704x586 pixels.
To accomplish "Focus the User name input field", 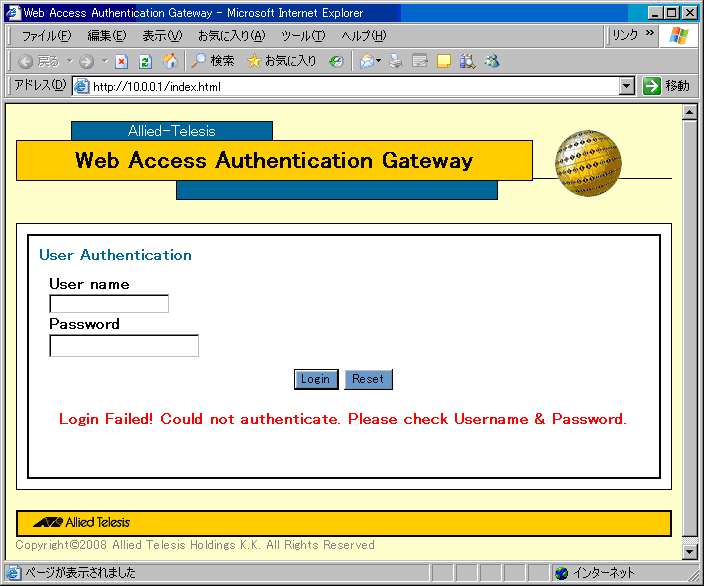I will (x=109, y=304).
